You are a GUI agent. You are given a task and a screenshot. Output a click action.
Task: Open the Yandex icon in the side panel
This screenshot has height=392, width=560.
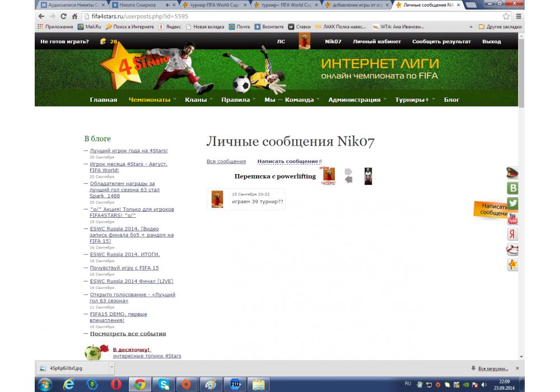point(512,234)
